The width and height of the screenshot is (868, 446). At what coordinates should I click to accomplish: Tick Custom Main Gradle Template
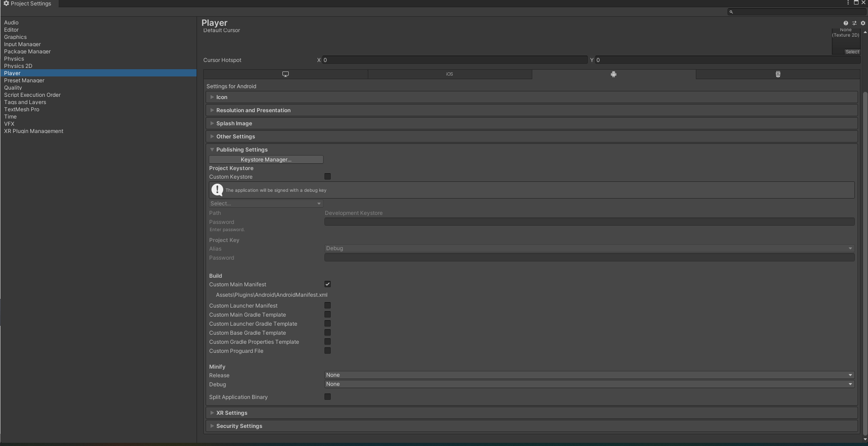pos(328,314)
